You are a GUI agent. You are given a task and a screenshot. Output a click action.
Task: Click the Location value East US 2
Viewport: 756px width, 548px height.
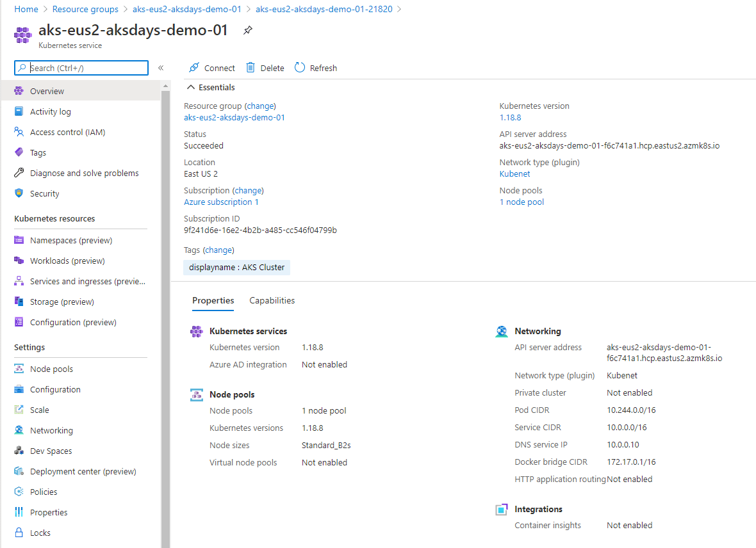tap(201, 174)
